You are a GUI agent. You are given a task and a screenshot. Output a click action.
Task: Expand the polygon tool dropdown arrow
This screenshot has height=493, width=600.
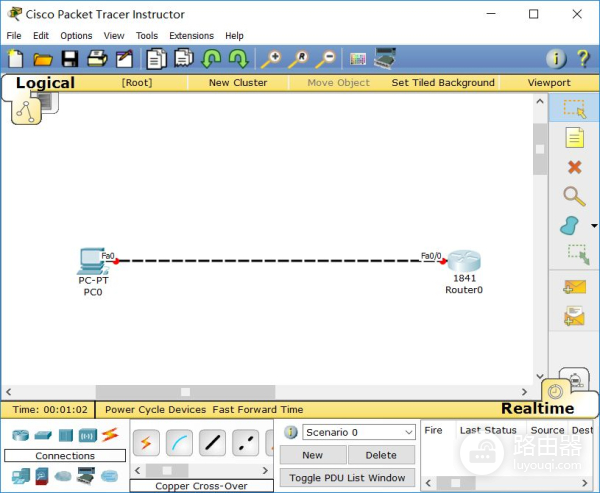(594, 226)
